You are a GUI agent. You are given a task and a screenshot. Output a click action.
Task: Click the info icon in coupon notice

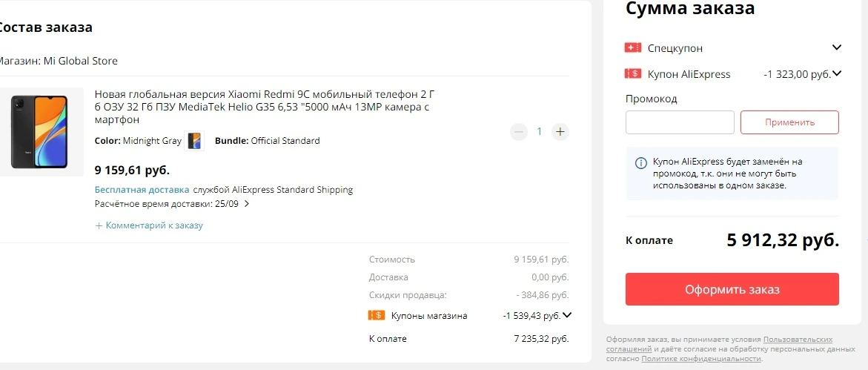tap(640, 163)
